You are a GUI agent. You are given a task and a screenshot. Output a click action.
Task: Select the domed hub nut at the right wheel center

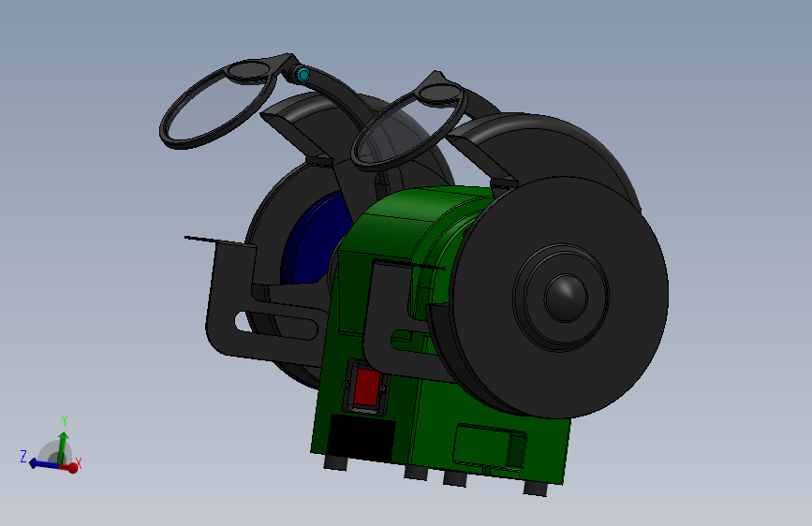566,299
